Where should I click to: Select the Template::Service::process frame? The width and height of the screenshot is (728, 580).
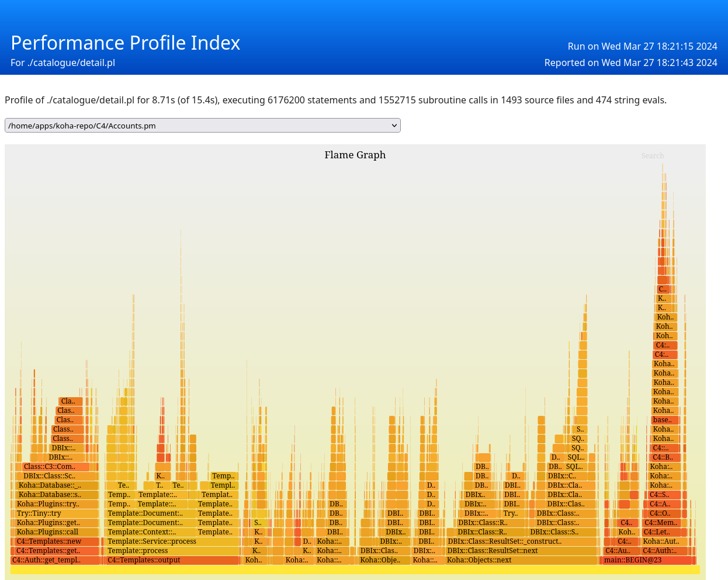click(x=172, y=541)
